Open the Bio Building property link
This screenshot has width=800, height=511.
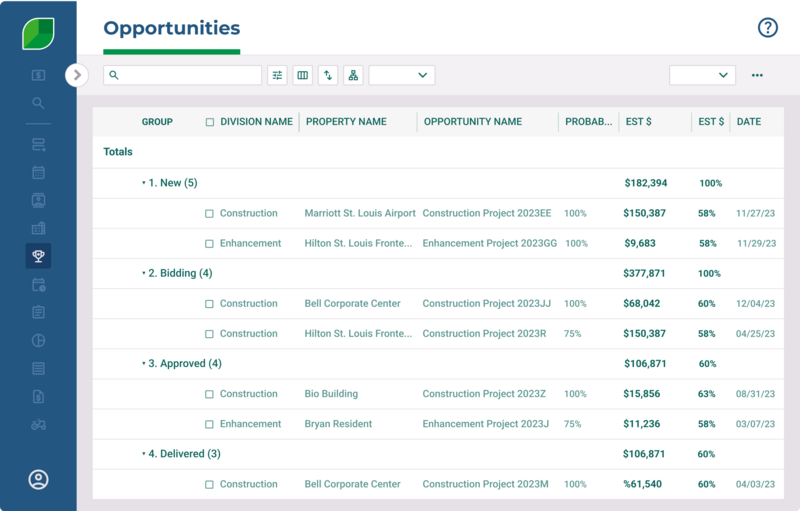[x=331, y=394]
